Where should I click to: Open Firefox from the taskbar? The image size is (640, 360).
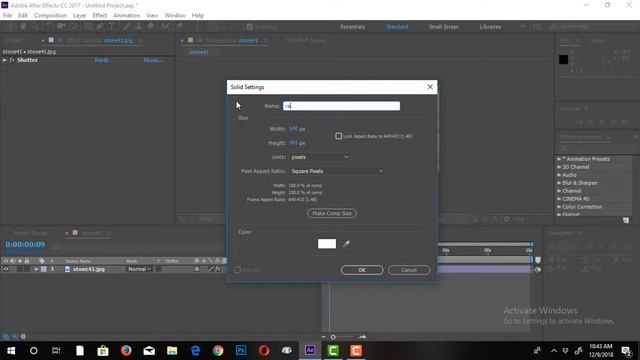(x=126, y=351)
